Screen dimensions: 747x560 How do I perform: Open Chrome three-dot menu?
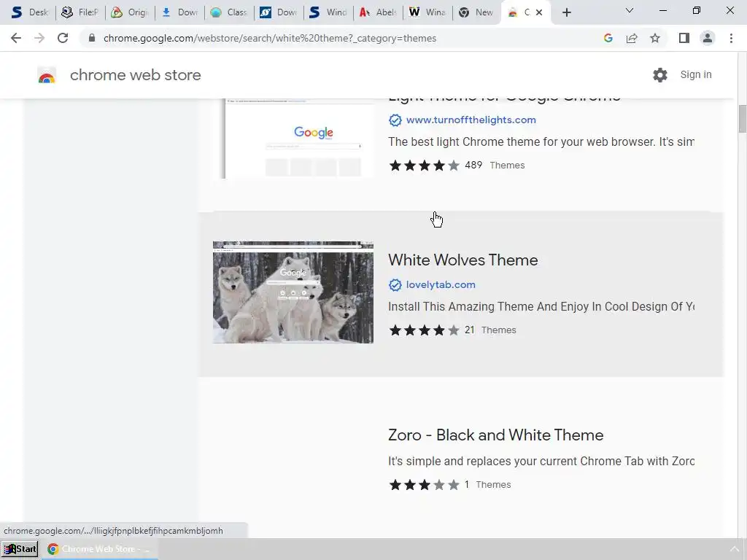731,38
